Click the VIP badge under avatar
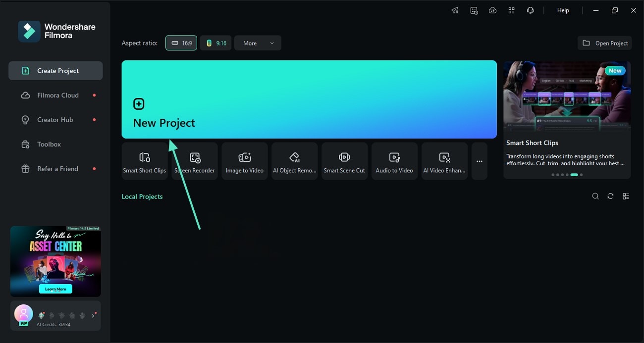This screenshot has width=644, height=343. [x=23, y=323]
